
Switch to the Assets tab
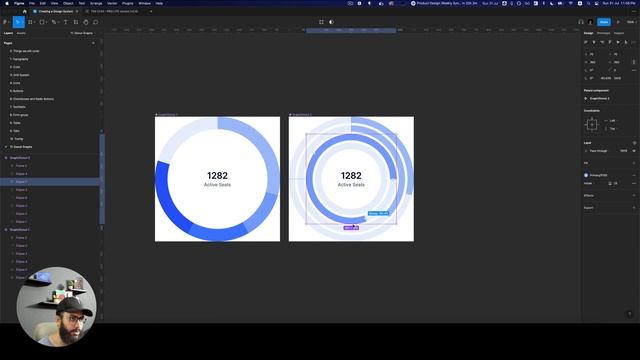pos(21,33)
